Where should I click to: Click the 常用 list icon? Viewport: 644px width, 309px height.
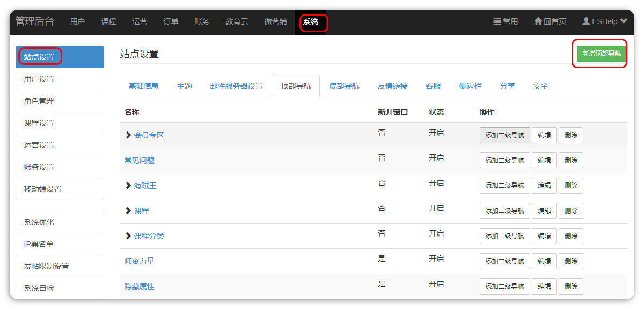497,21
